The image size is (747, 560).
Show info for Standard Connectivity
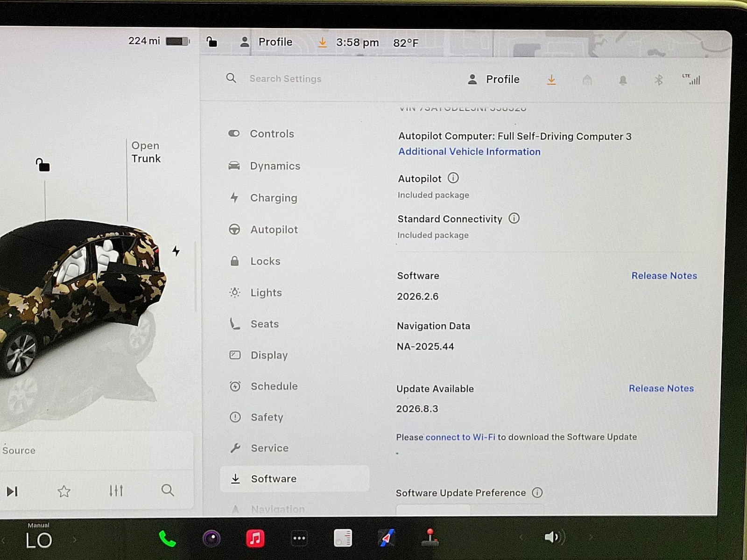(x=514, y=218)
